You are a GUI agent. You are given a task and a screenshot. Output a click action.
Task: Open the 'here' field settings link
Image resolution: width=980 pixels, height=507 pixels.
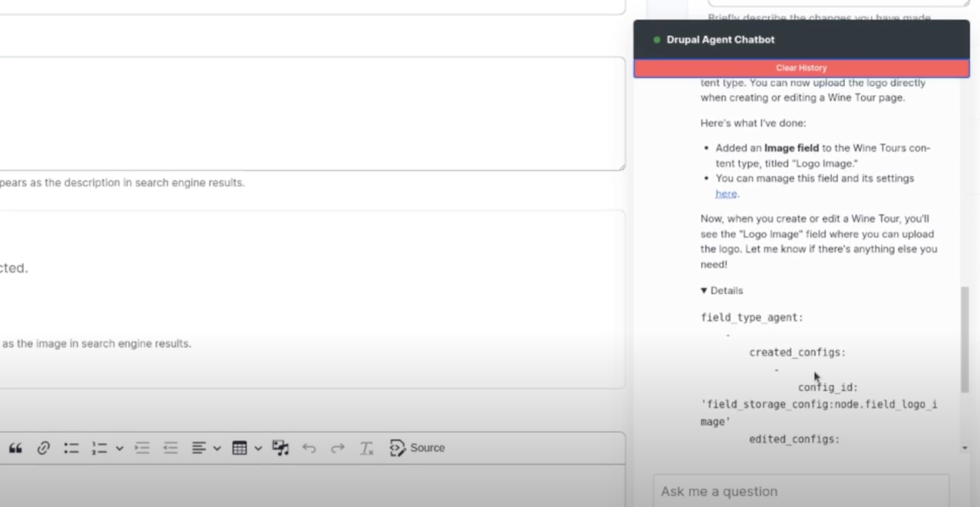point(726,194)
